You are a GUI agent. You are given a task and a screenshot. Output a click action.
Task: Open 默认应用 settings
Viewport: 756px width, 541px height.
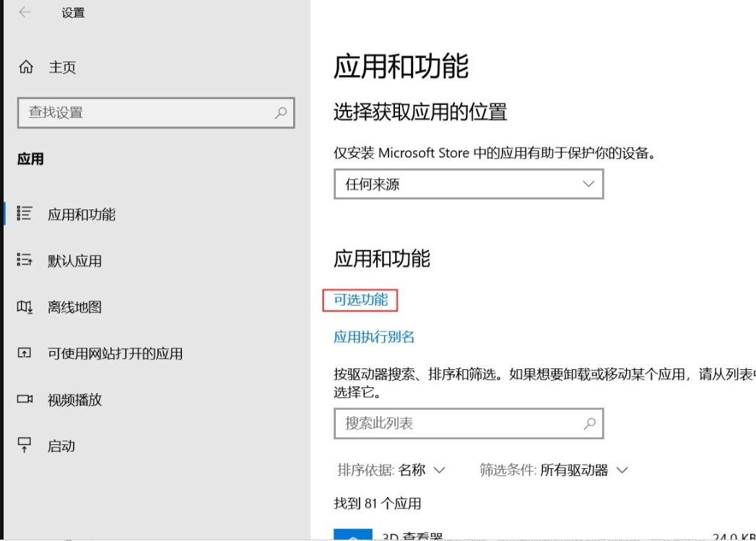point(76,260)
